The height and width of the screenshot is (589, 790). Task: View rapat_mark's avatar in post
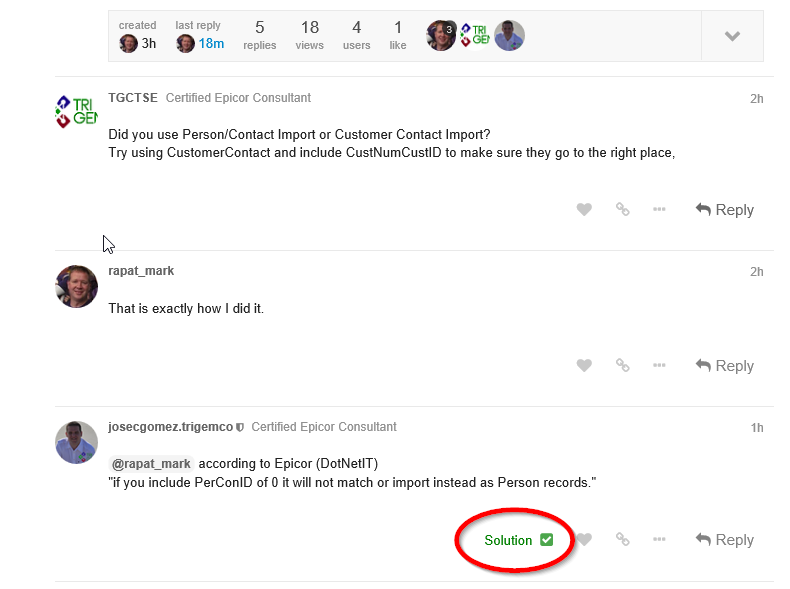tap(77, 287)
